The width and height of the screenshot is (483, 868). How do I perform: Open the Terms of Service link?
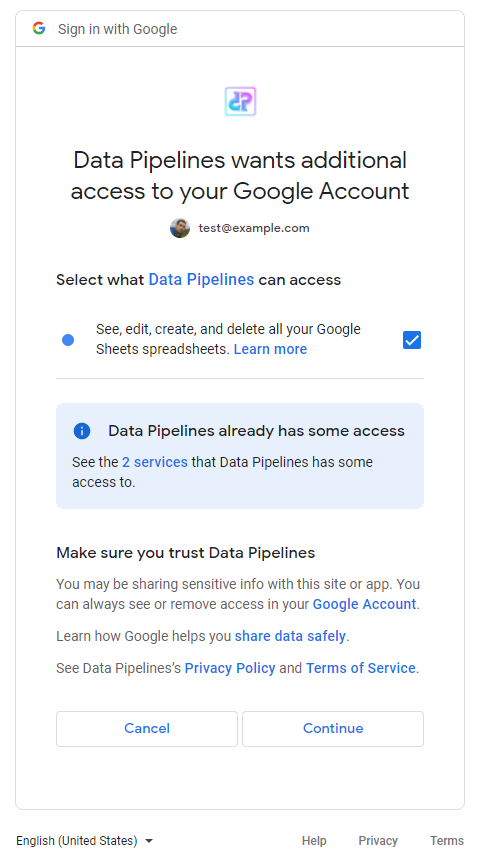tap(360, 668)
